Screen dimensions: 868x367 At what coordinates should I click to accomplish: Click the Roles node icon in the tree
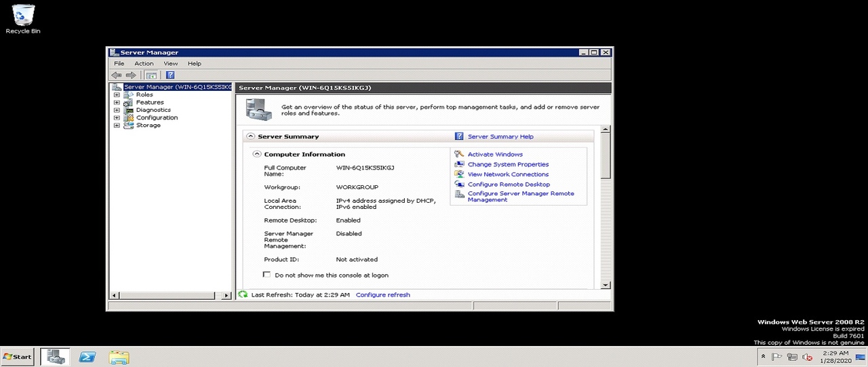pyautogui.click(x=128, y=95)
